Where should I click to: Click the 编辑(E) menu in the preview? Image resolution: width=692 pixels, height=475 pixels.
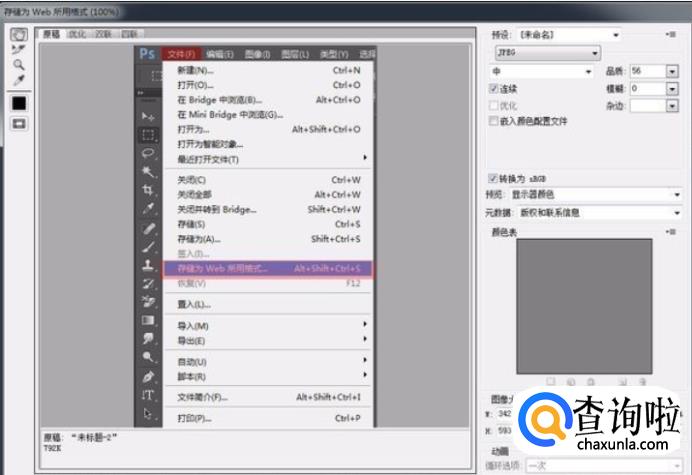tap(220, 54)
